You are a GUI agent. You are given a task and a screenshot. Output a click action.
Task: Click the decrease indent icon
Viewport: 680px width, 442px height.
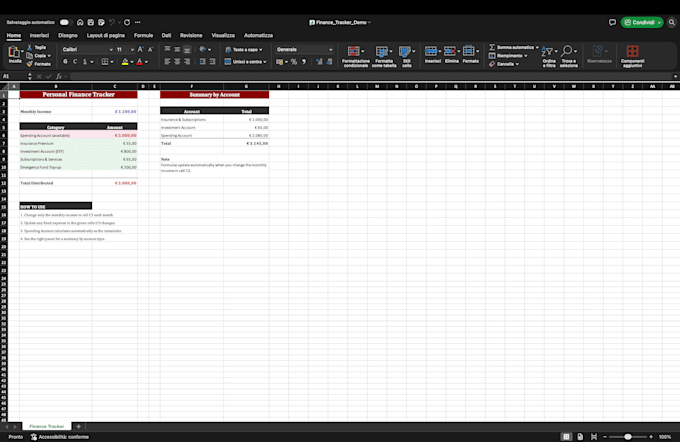click(202, 62)
